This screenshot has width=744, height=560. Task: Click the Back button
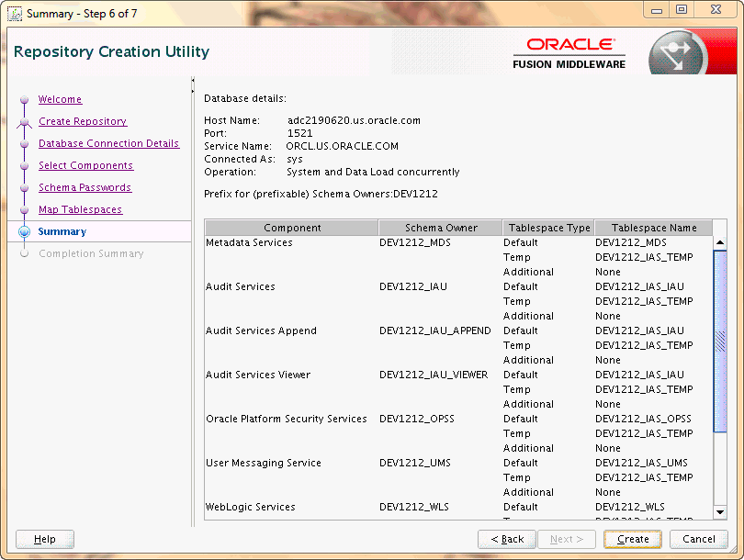507,539
